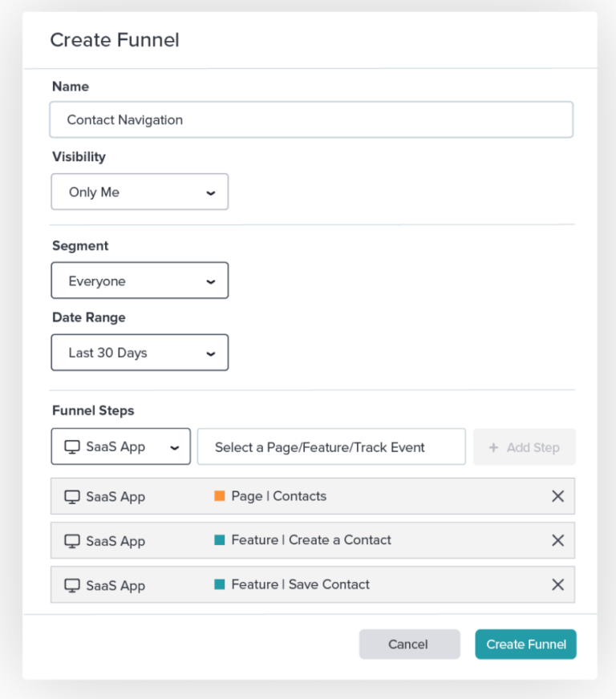Cancel the funnel creation dialog

point(409,644)
